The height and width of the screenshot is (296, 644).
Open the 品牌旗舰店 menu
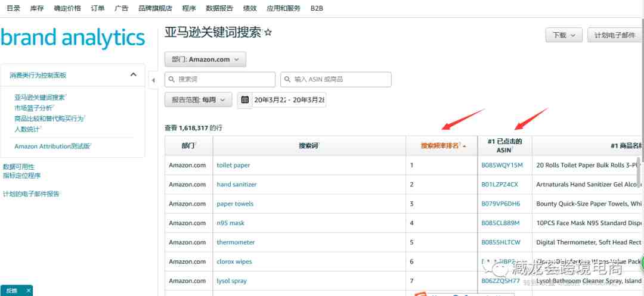(x=155, y=8)
